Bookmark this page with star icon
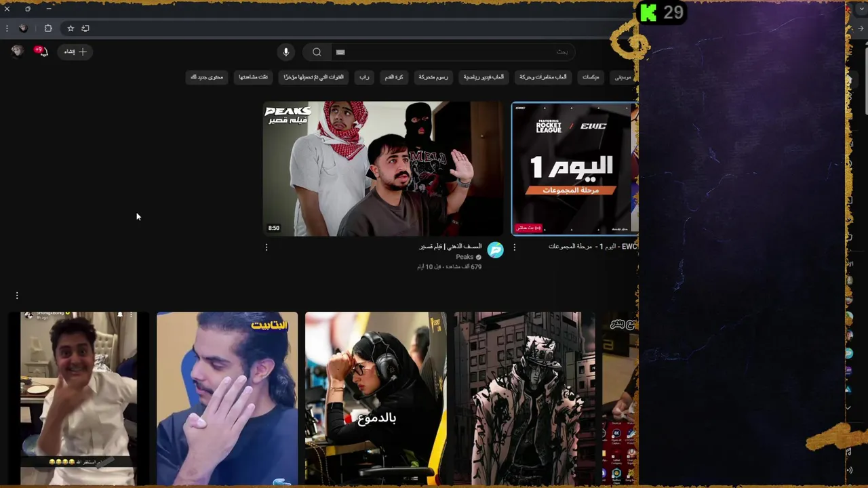This screenshot has height=488, width=868. tap(71, 28)
